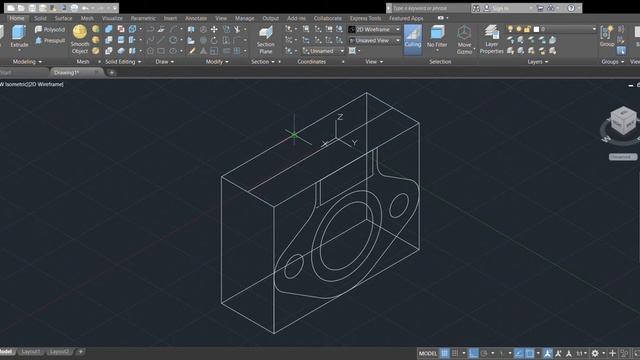Click the new drawing plus tab button
Image resolution: width=640 pixels, height=360 pixels.
pos(111,73)
